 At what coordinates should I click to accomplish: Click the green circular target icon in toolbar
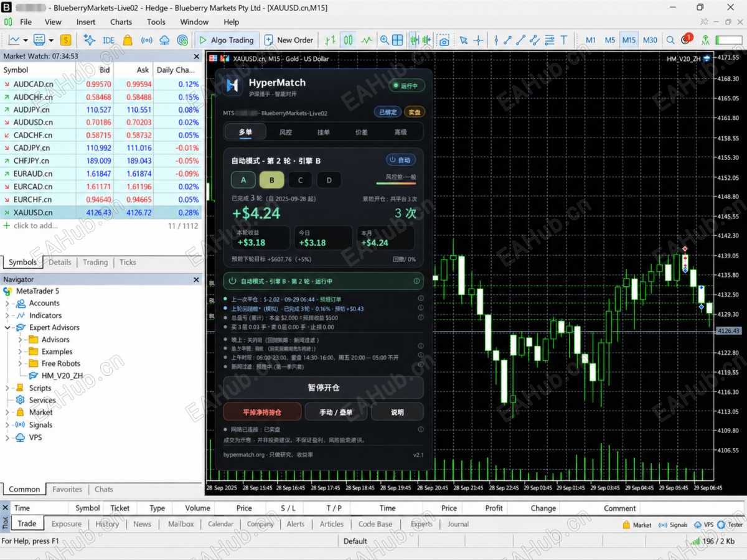182,40
